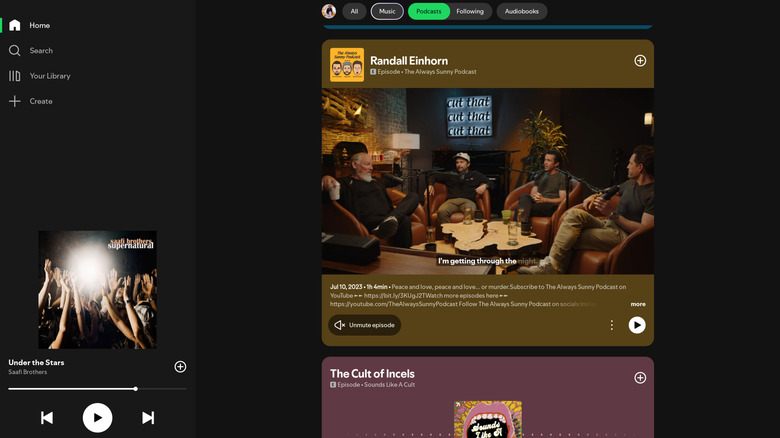Screen dimensions: 780x438
Task: Click the Supernatural album cover art
Action: pyautogui.click(x=98, y=290)
